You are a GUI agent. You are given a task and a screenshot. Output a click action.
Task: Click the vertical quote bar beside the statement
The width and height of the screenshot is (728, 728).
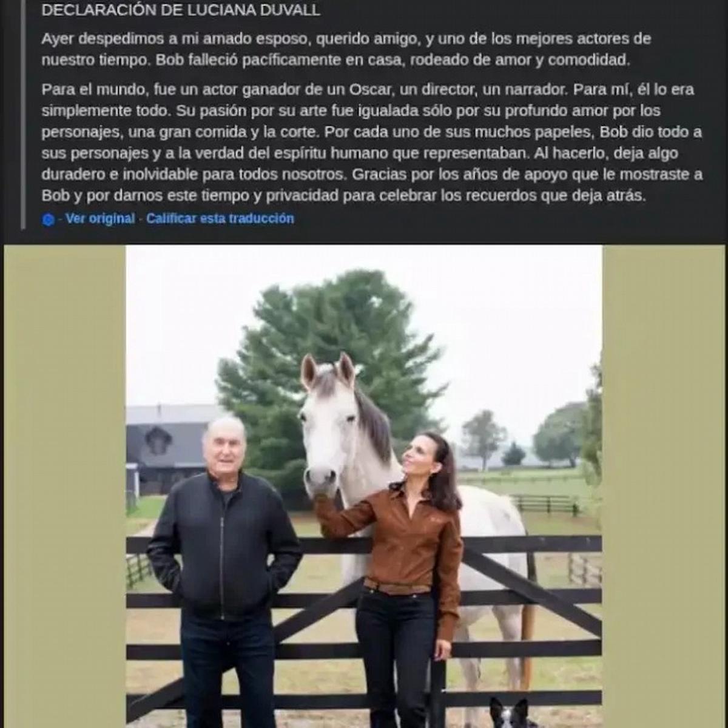tap(23, 114)
